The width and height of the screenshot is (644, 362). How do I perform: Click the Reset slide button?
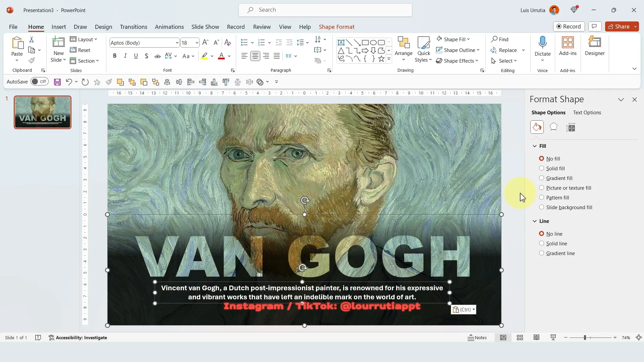click(x=80, y=50)
